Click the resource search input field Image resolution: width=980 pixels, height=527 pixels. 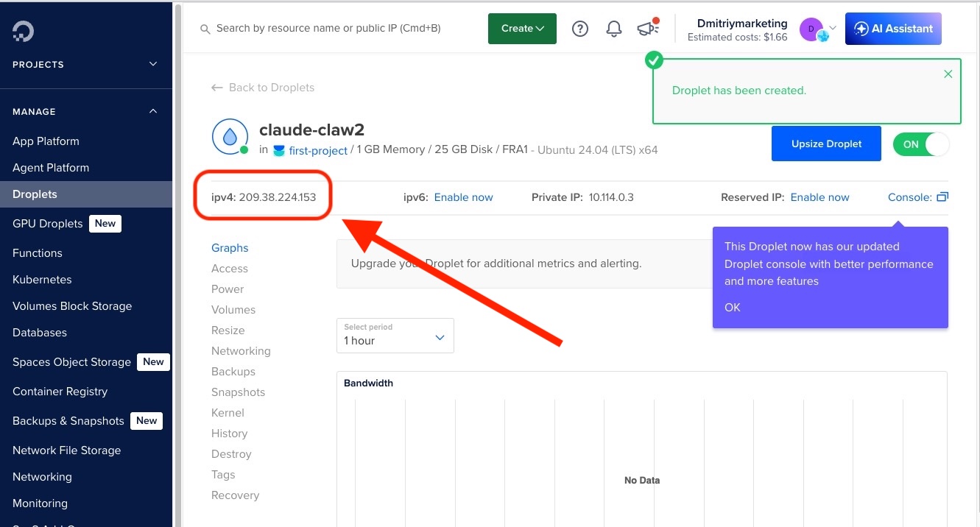pos(328,29)
